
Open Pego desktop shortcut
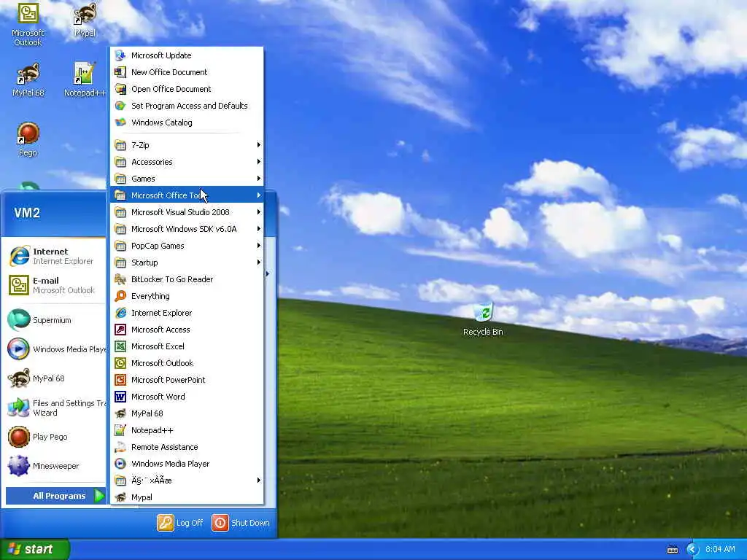click(x=28, y=139)
